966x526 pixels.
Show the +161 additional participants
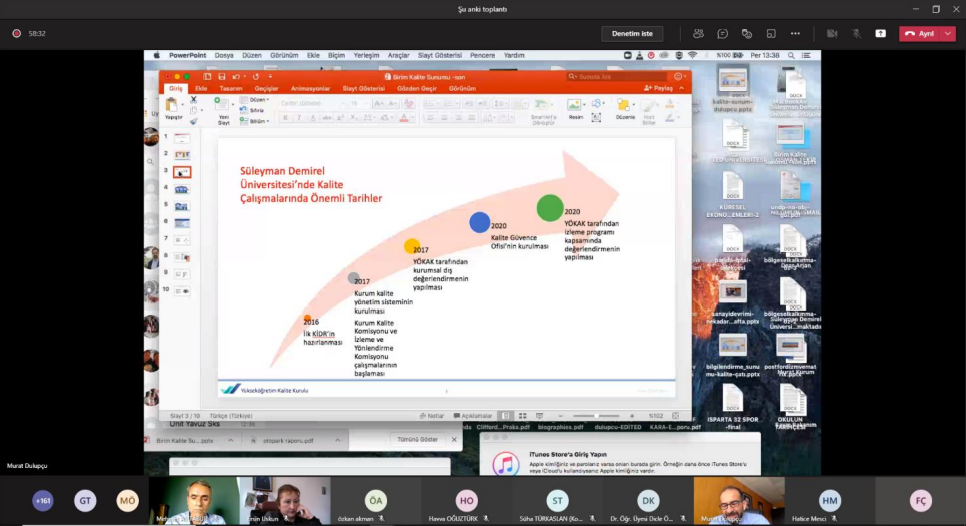pyautogui.click(x=43, y=501)
